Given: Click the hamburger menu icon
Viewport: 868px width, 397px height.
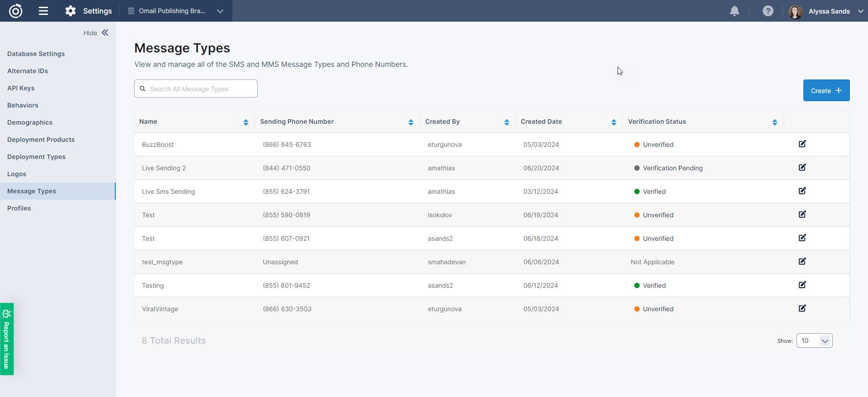Looking at the screenshot, I should (x=43, y=11).
